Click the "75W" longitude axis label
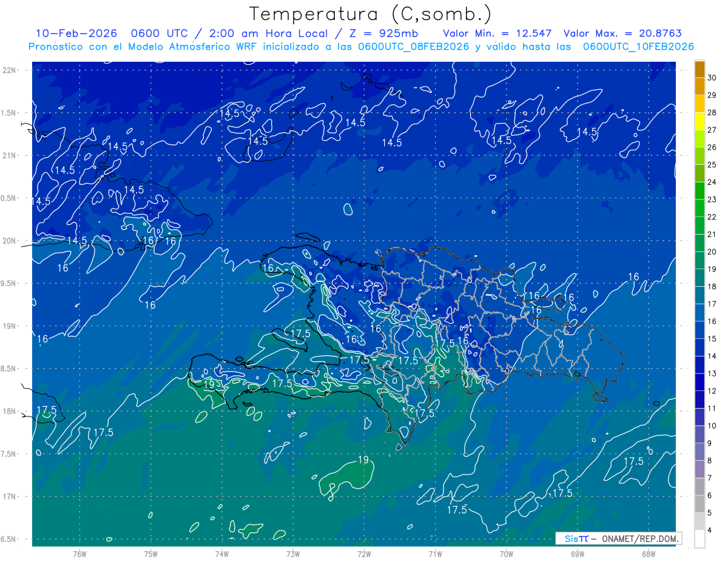Image resolution: width=728 pixels, height=562 pixels. tap(151, 554)
